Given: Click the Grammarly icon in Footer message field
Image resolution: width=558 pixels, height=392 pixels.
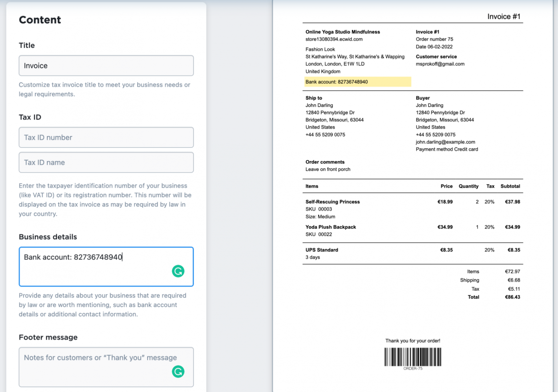Looking at the screenshot, I should (178, 371).
